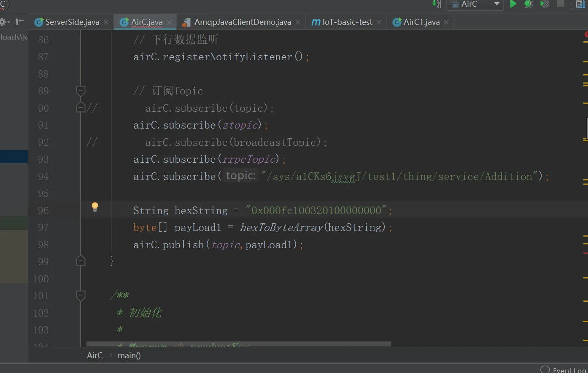Click the hex string "0x000fc100320100000000"
Viewport: 588px width, 373px height.
click(x=316, y=210)
